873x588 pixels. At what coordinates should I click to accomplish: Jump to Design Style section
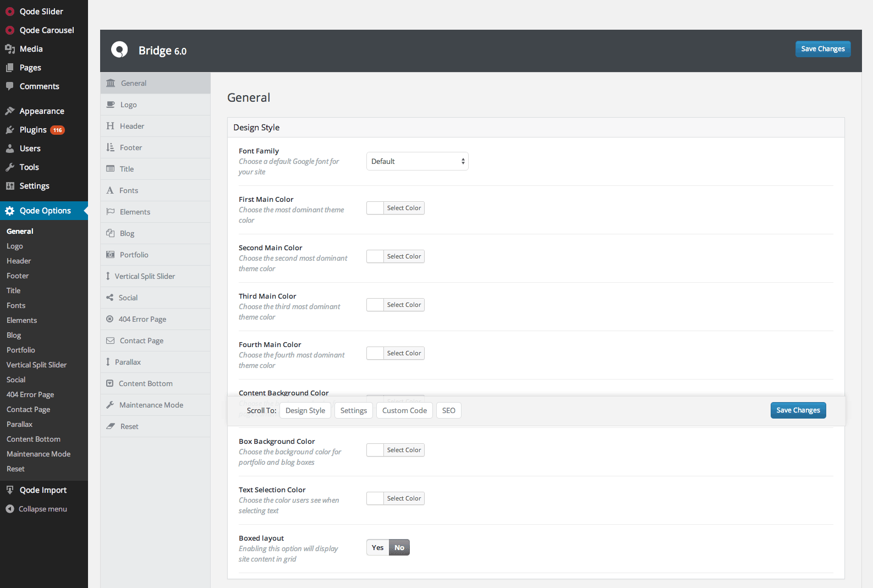(305, 410)
